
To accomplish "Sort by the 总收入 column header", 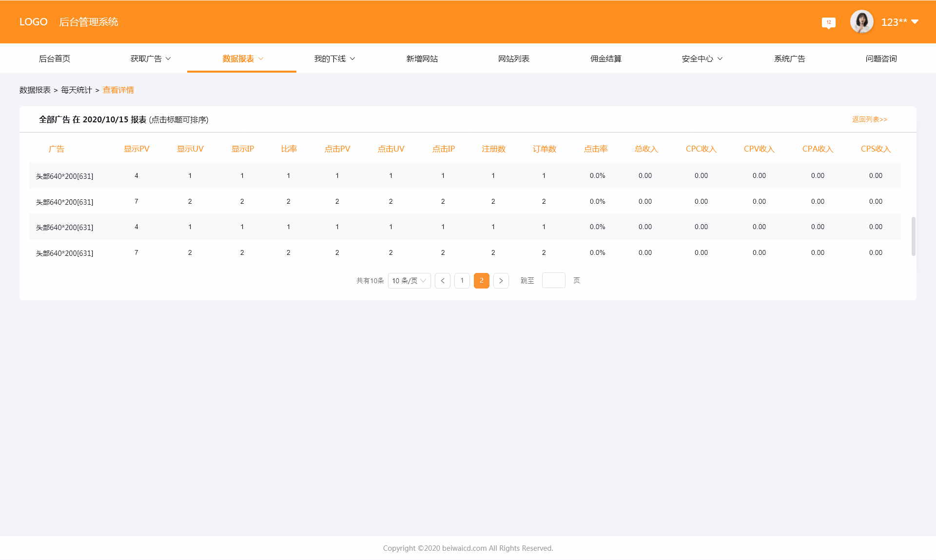I will click(x=646, y=149).
